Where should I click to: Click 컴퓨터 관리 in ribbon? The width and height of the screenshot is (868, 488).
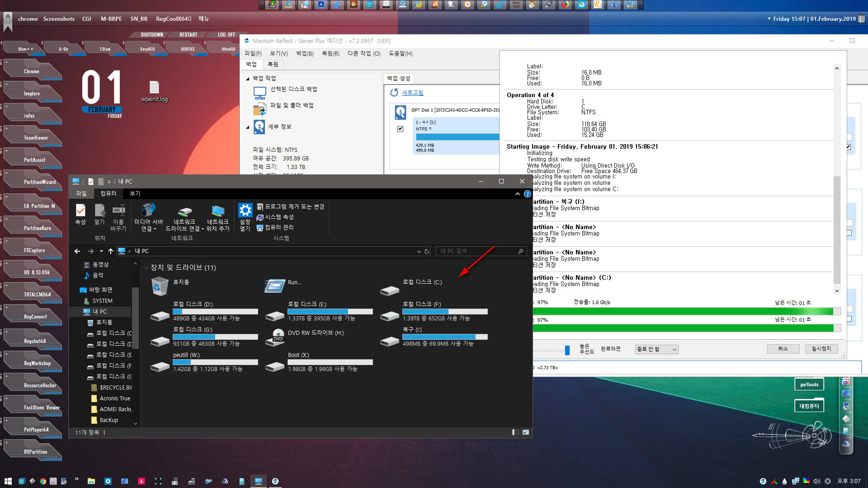(275, 227)
